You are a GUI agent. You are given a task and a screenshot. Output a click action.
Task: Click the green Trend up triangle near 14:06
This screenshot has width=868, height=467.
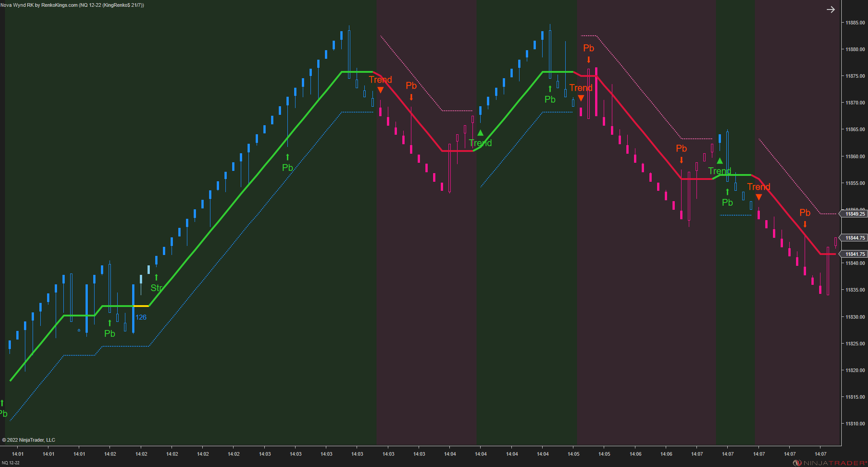click(720, 160)
